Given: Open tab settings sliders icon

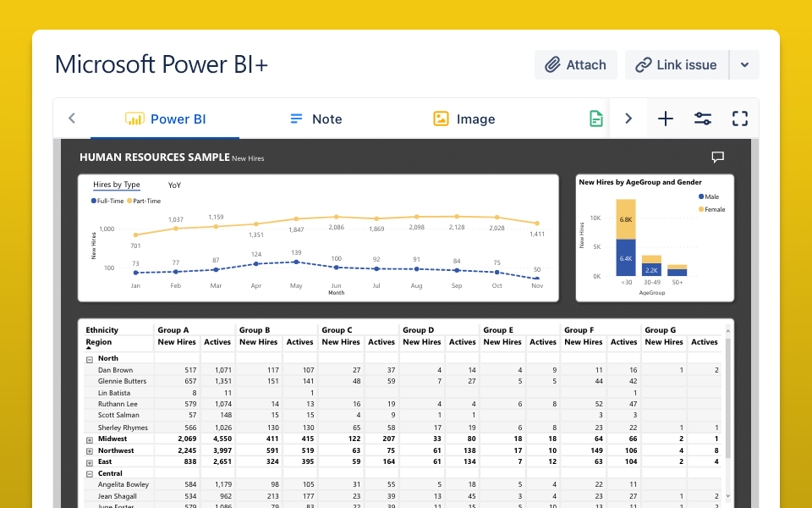Looking at the screenshot, I should click(703, 119).
